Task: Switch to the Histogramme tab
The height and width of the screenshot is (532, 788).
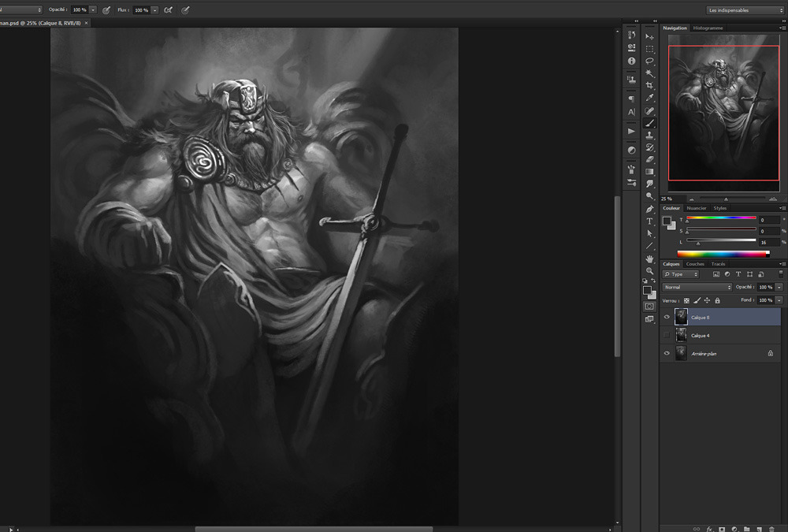Action: [x=708, y=28]
